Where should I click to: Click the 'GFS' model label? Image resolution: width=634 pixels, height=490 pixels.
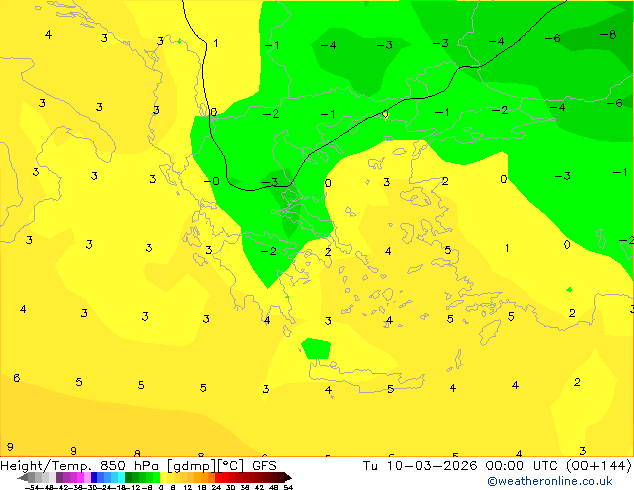point(264,465)
